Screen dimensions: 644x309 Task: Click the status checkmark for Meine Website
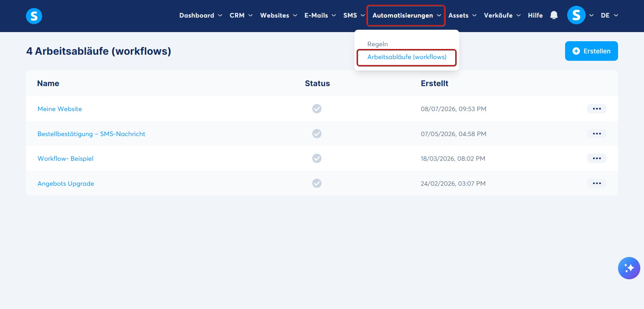coord(317,109)
